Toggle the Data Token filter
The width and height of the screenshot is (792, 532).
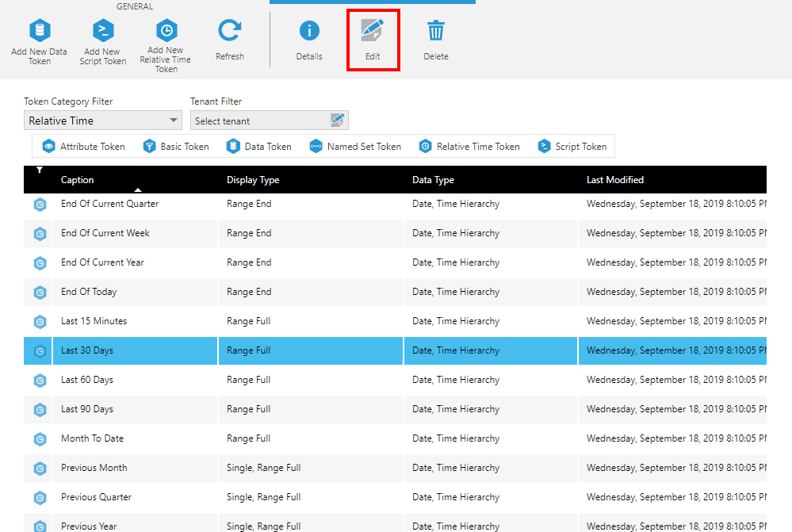[x=259, y=147]
